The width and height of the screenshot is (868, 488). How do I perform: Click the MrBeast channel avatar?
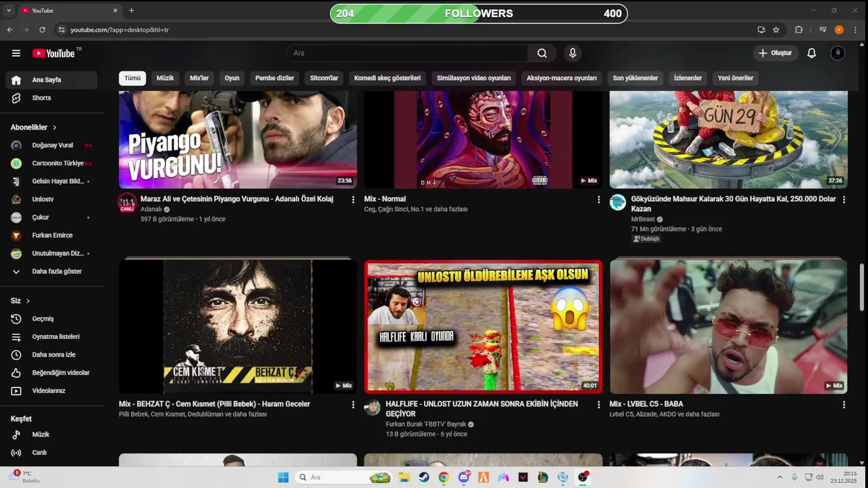coord(618,202)
